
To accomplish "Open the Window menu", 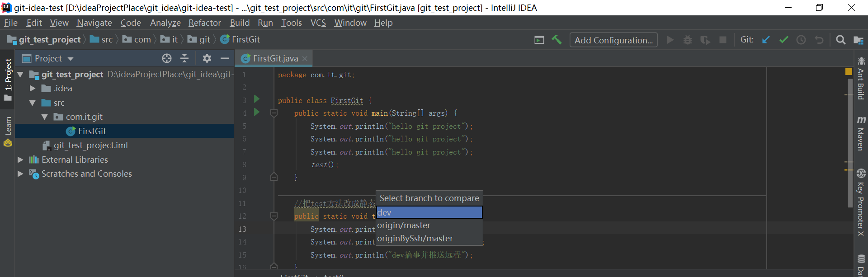I will point(350,23).
